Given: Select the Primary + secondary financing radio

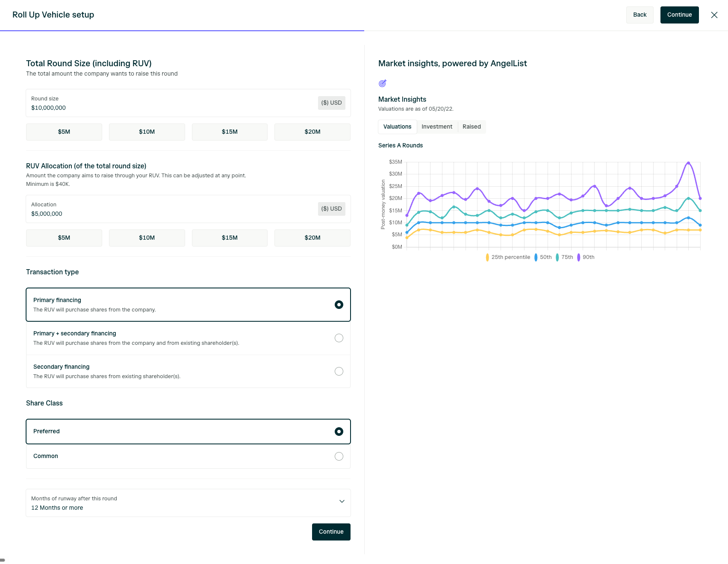Looking at the screenshot, I should 339,338.
